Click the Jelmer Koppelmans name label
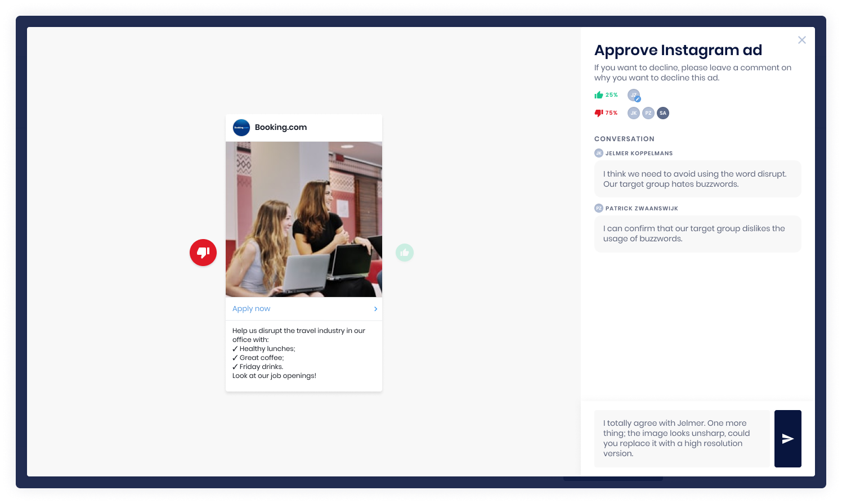The height and width of the screenshot is (504, 842). click(639, 153)
